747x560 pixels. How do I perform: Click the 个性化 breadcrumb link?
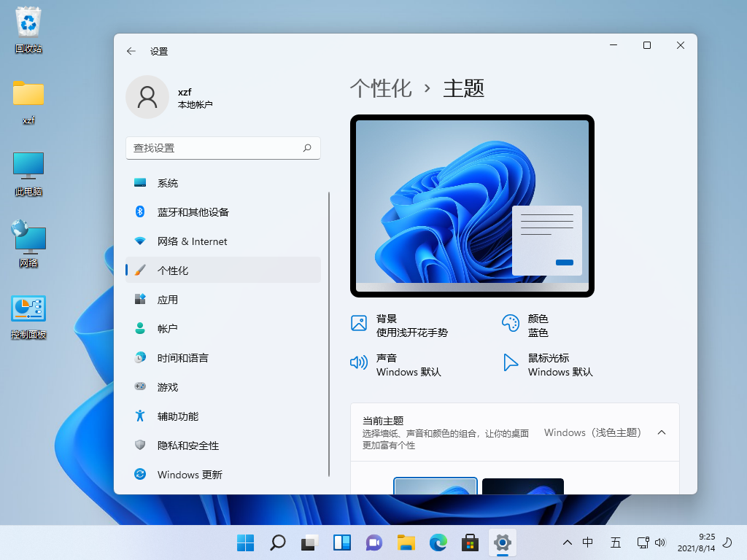(381, 88)
